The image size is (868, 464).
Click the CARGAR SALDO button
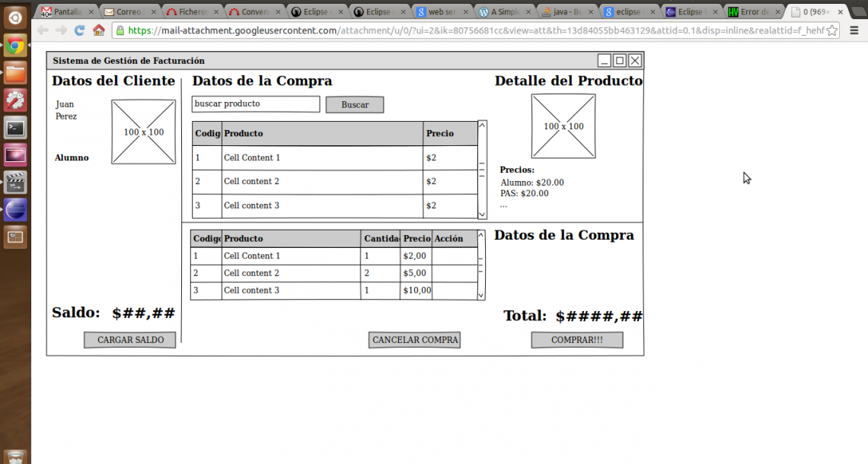[x=129, y=340]
